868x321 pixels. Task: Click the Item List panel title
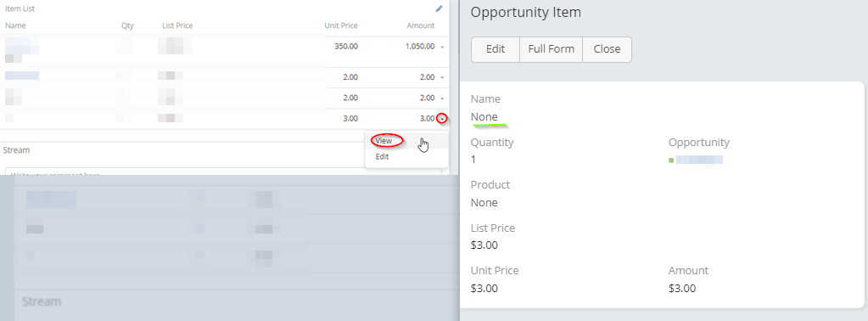(x=20, y=8)
